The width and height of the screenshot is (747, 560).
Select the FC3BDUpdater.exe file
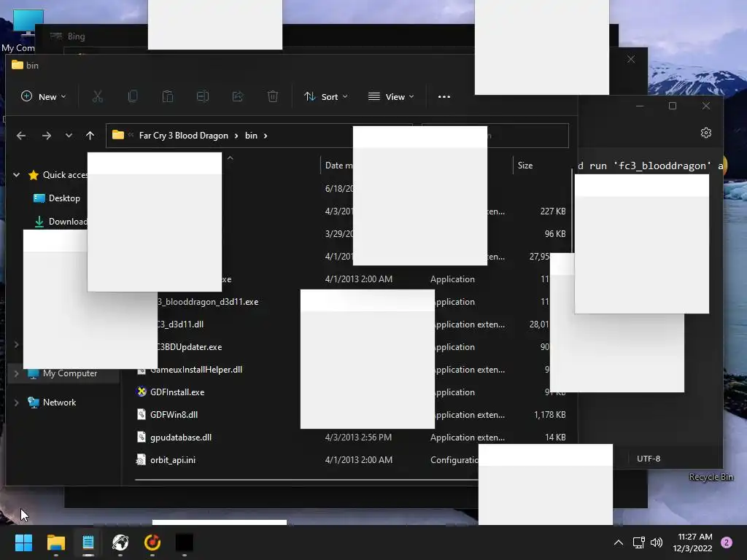[x=190, y=347]
